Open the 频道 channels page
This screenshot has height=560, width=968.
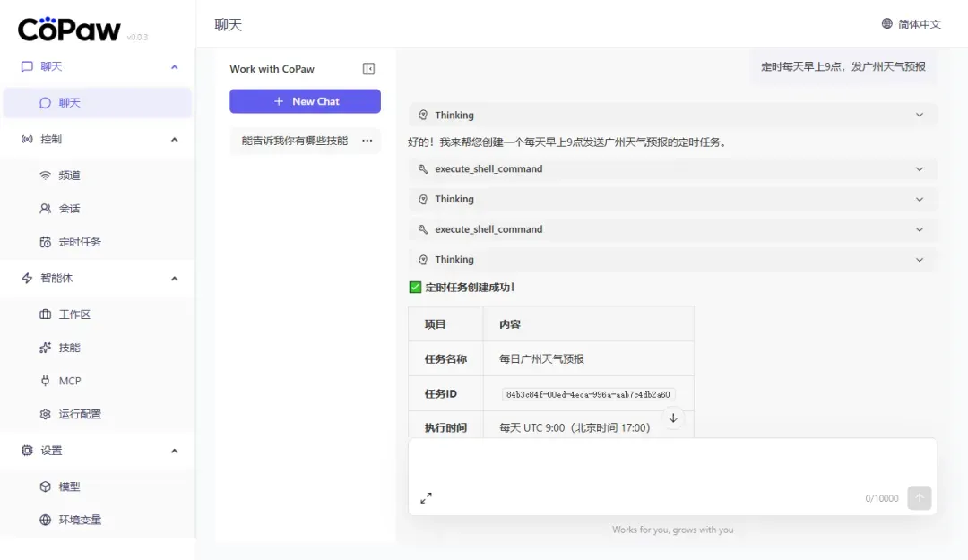click(x=69, y=176)
